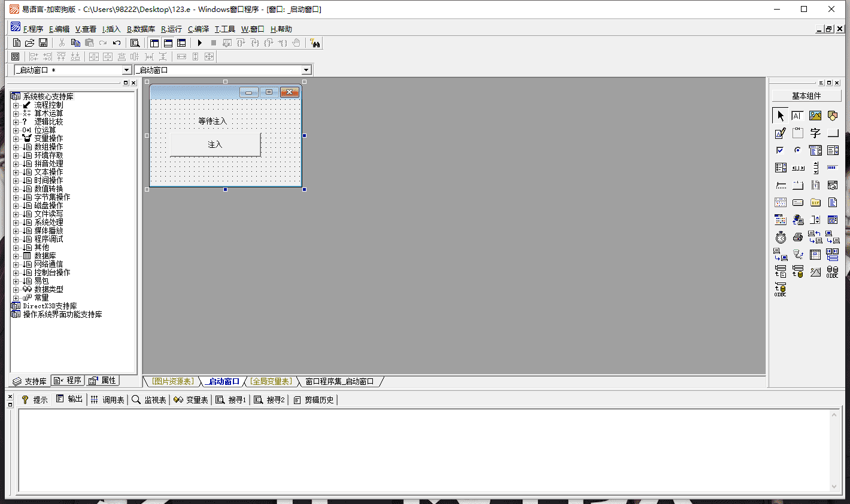Viewport: 850px width, 504px height.
Task: Click the 注入 button on the form
Action: pos(215,144)
